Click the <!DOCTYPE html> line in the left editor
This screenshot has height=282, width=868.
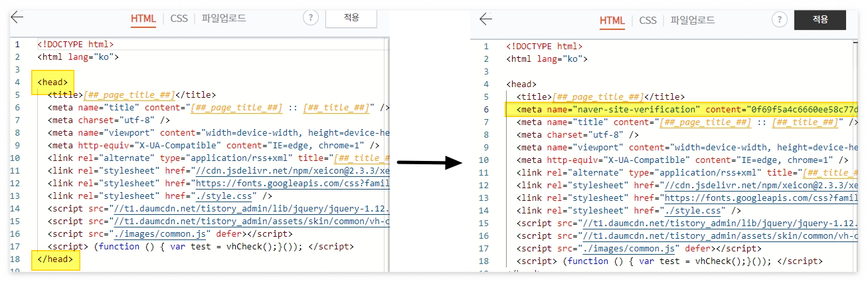(75, 45)
